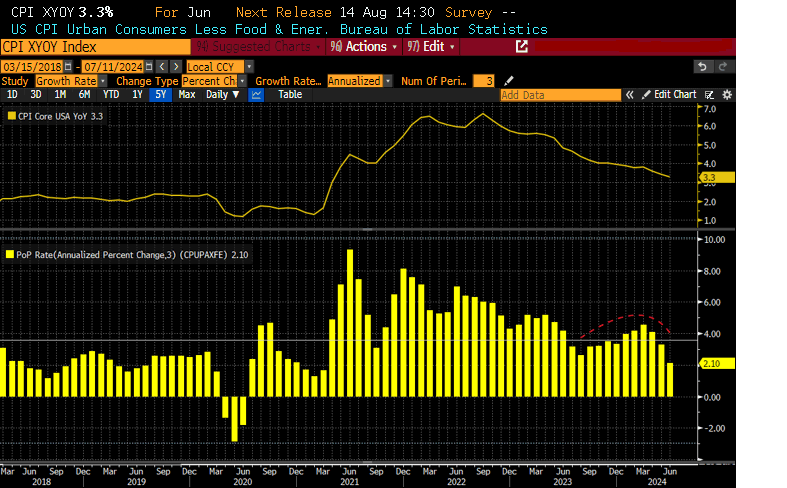Image resolution: width=787 pixels, height=488 pixels.
Task: Click the 3.3 last value axis tag
Action: coord(717,178)
